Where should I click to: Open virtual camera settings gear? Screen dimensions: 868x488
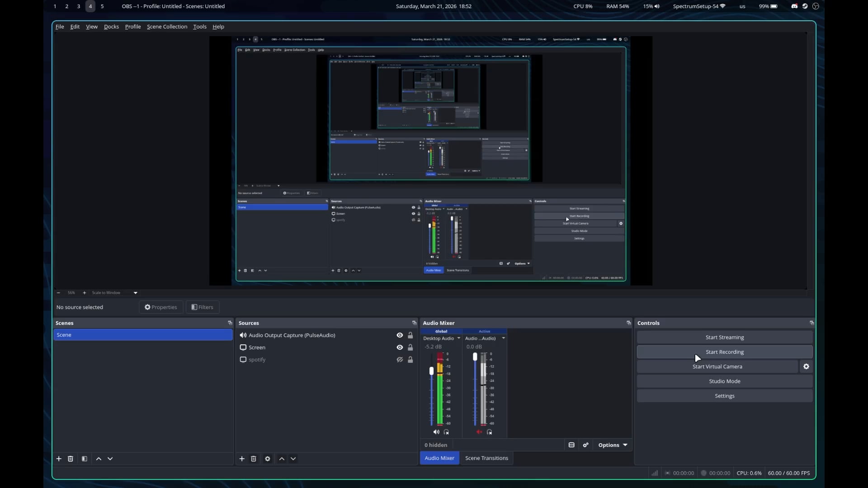(806, 366)
